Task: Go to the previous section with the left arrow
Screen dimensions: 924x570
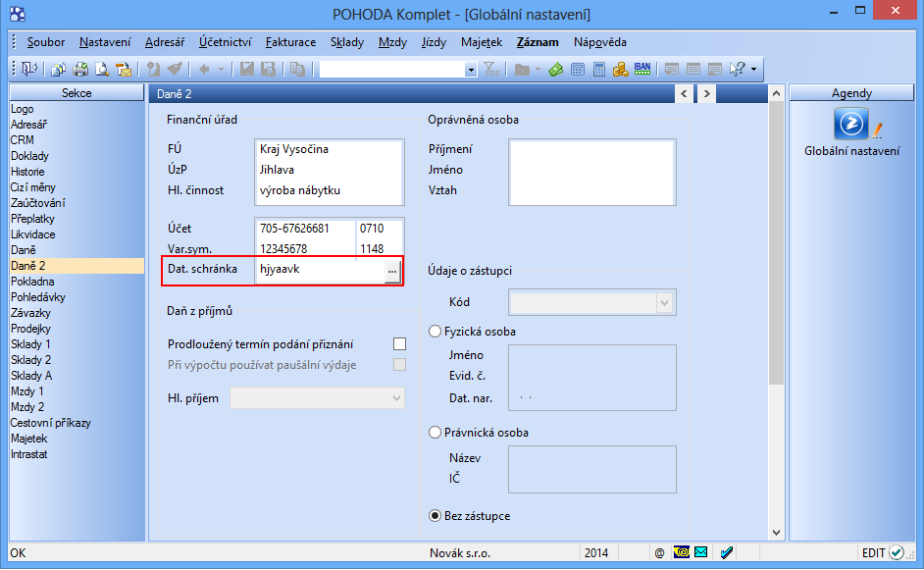Action: click(x=684, y=94)
